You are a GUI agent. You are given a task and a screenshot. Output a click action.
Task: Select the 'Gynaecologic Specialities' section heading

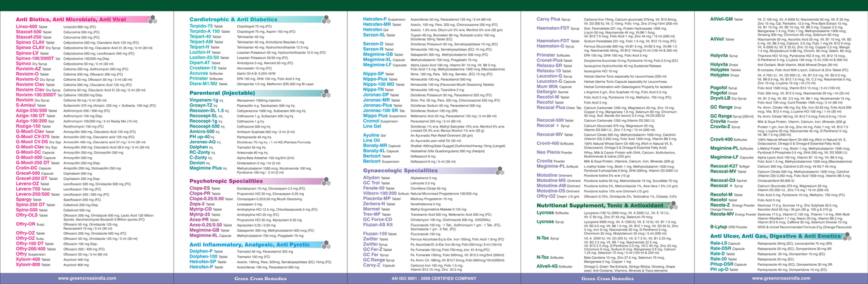pyautogui.click(x=401, y=171)
